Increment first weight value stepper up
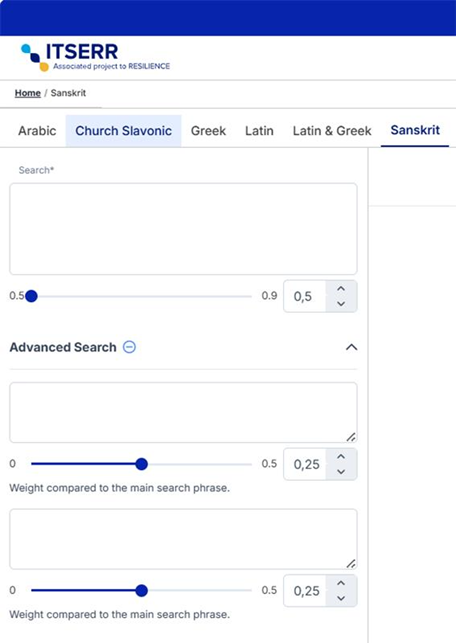Viewport: 456px width, 643px height. click(341, 456)
